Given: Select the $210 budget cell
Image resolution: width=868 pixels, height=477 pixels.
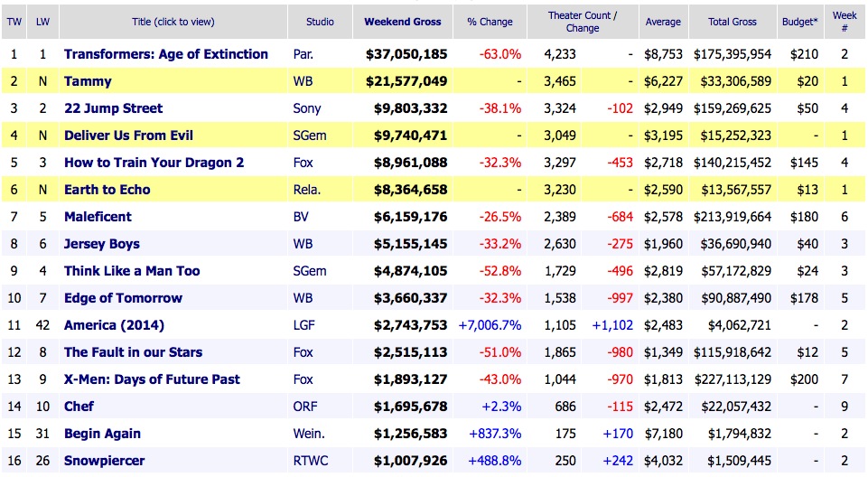Looking at the screenshot, I should 805,54.
